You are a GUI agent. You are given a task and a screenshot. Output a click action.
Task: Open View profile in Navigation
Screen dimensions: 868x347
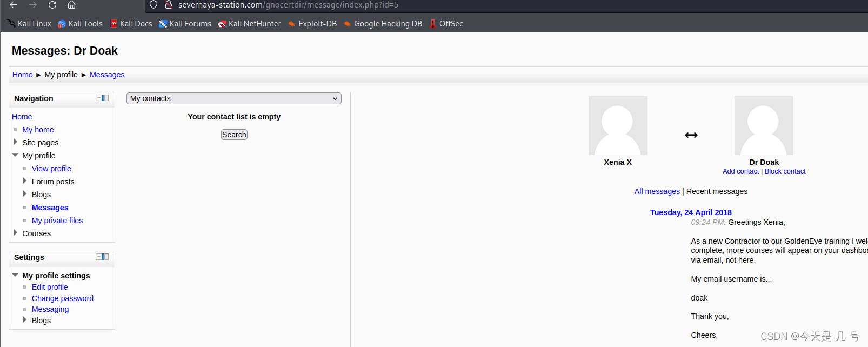coord(51,169)
